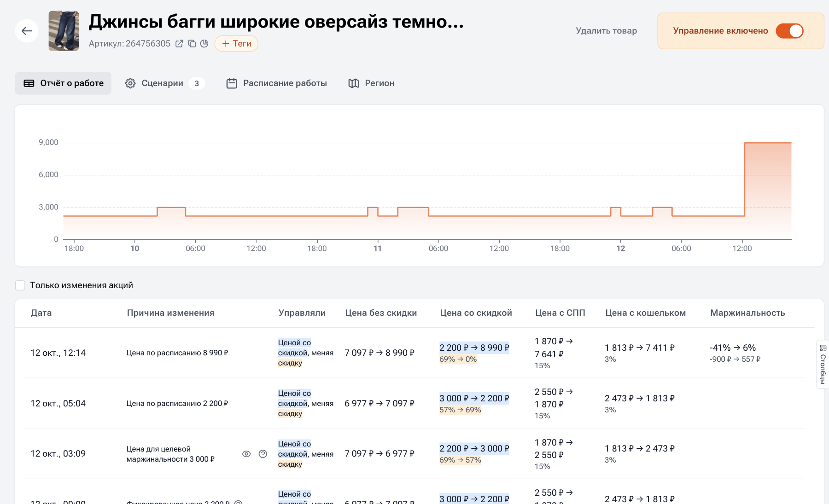829x504 pixels.
Task: Open the Сценарии tab
Action: click(x=165, y=83)
